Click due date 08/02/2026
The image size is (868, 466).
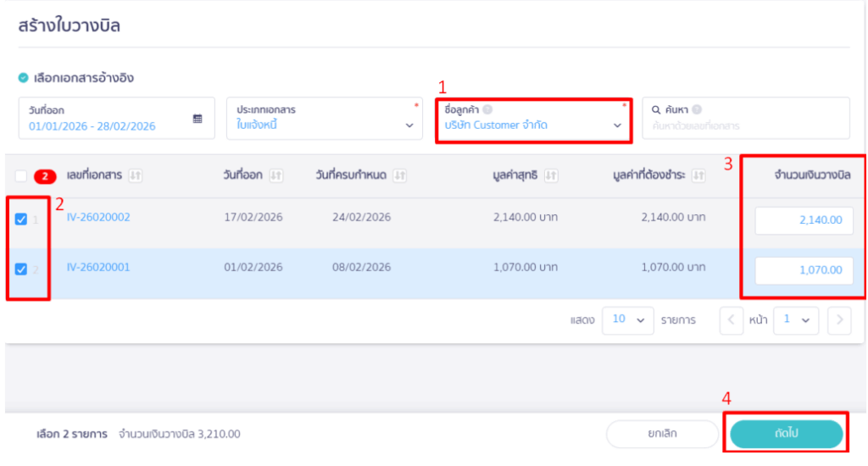[x=361, y=267]
